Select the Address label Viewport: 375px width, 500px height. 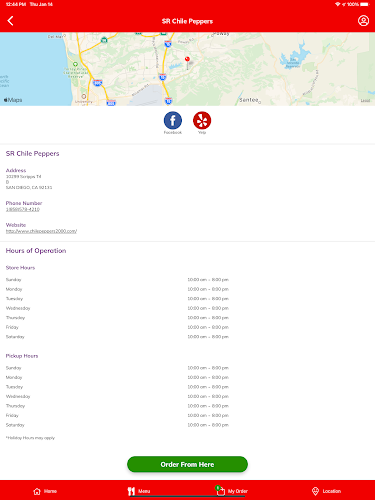[x=16, y=170]
